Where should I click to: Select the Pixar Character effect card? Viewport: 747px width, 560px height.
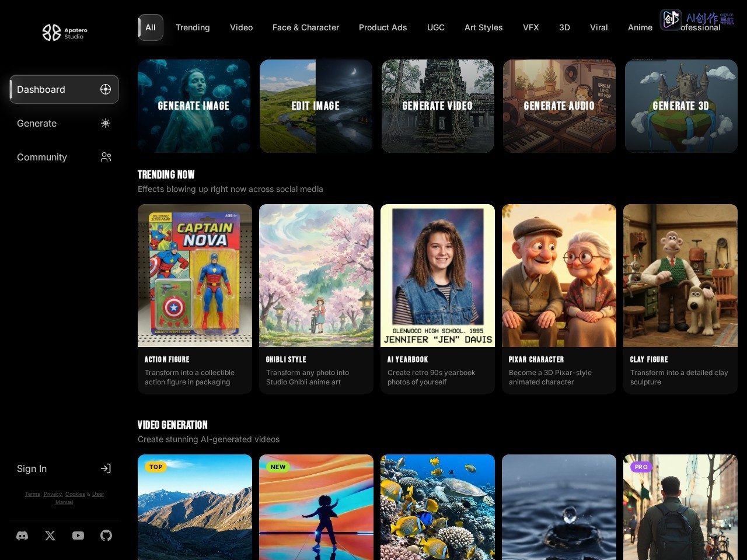(559, 299)
